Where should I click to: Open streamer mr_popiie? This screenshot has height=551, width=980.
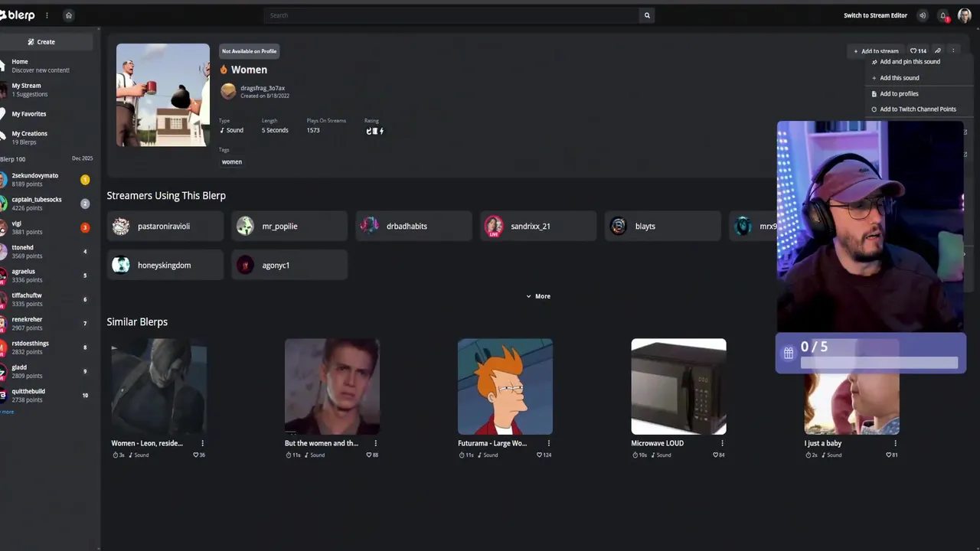(x=289, y=227)
